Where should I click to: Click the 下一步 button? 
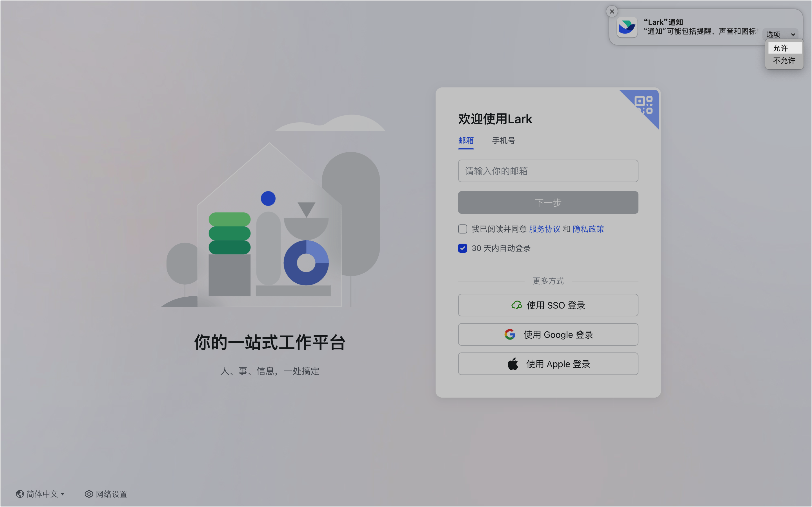(x=548, y=202)
